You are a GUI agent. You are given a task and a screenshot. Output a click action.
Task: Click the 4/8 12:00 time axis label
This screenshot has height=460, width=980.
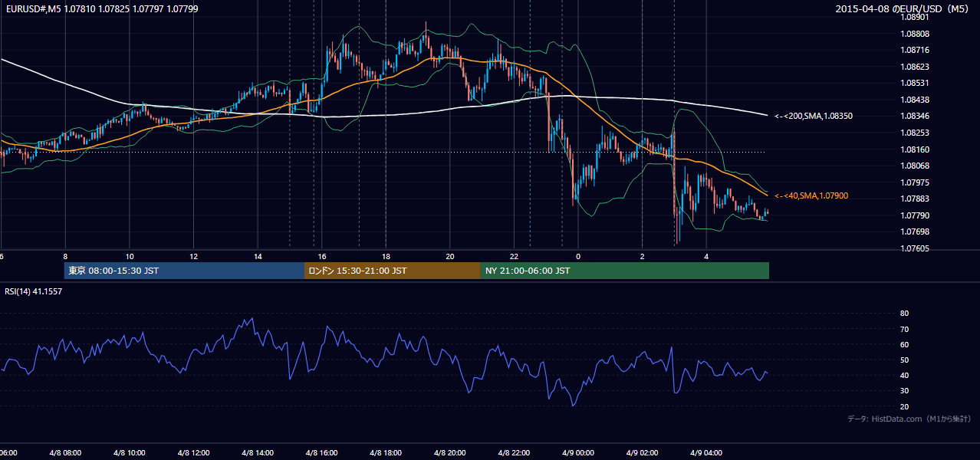[x=194, y=452]
